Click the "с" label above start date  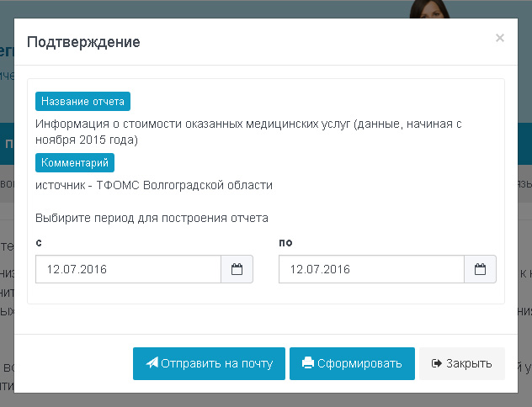point(40,243)
